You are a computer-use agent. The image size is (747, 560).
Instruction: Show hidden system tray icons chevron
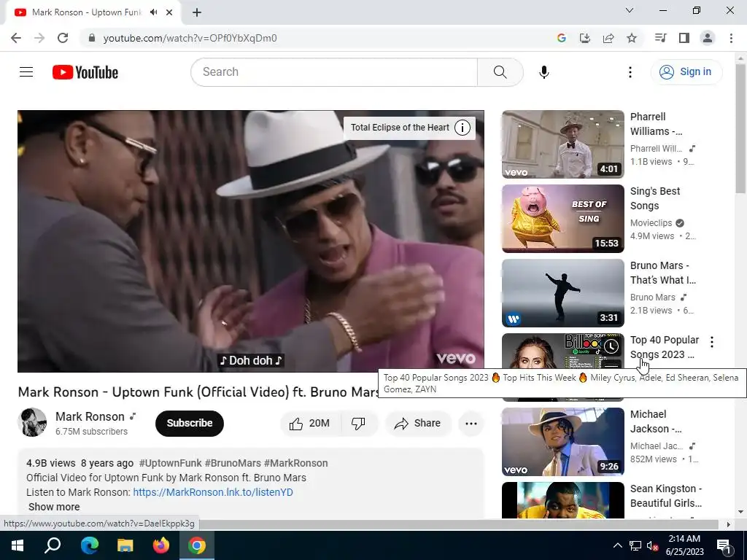617,545
